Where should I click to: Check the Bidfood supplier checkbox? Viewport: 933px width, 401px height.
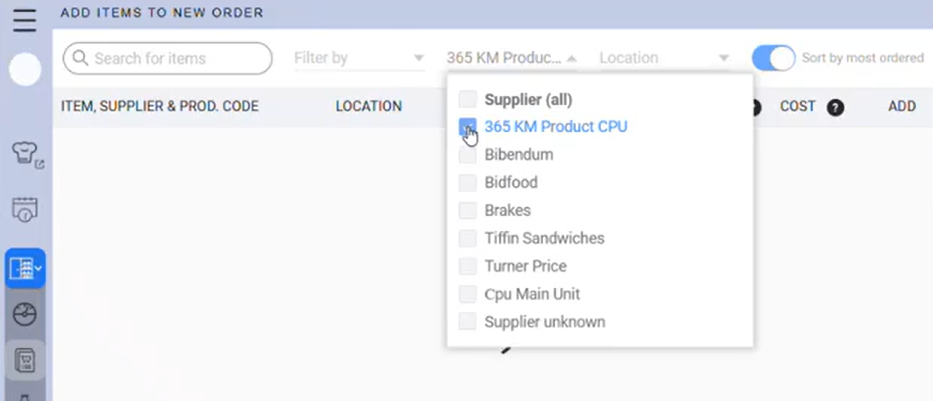coord(468,183)
